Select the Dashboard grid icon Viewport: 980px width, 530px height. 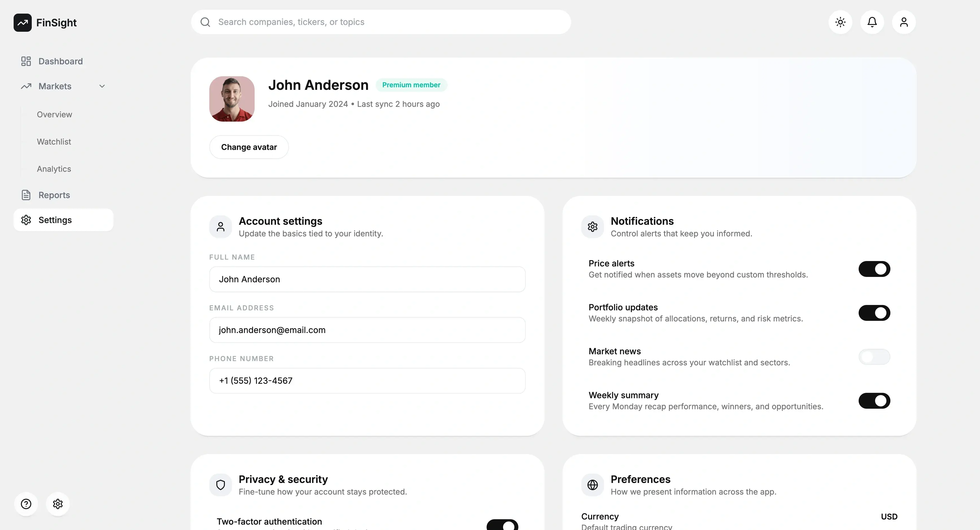[26, 61]
